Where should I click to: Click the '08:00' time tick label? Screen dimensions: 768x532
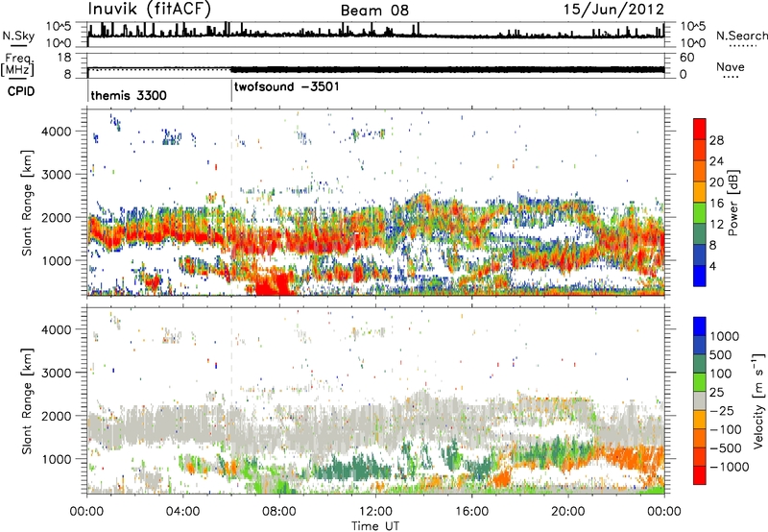click(x=279, y=512)
